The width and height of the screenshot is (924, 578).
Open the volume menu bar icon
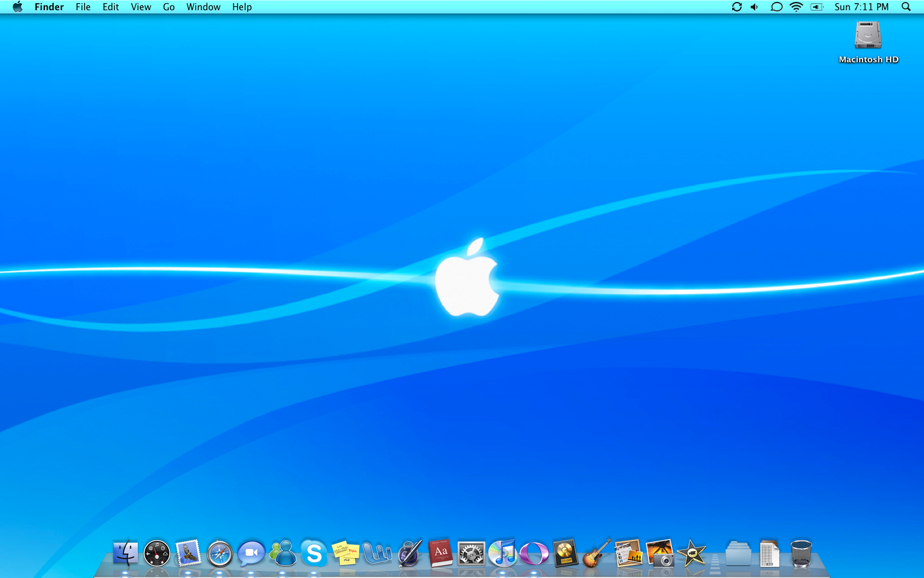[755, 6]
